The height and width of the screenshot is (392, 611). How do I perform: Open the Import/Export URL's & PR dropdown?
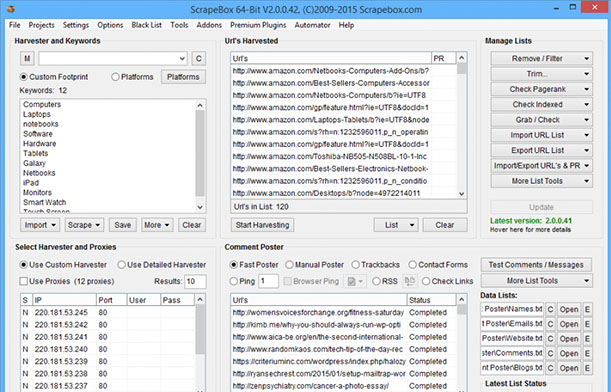coord(542,166)
